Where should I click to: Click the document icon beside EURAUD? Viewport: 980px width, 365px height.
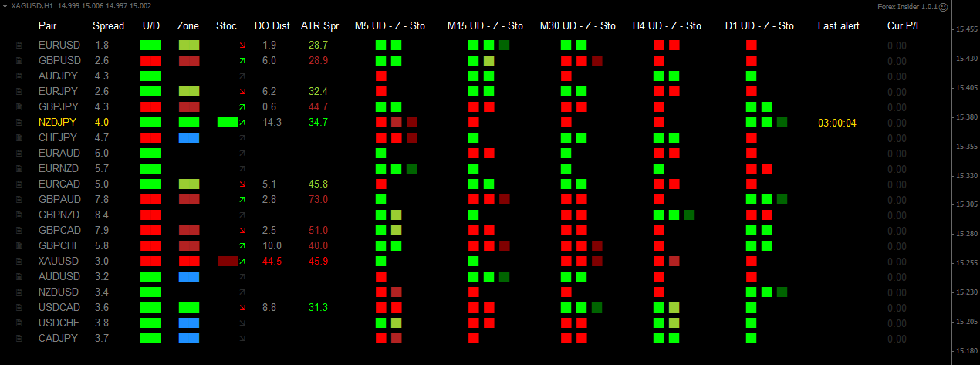point(19,154)
